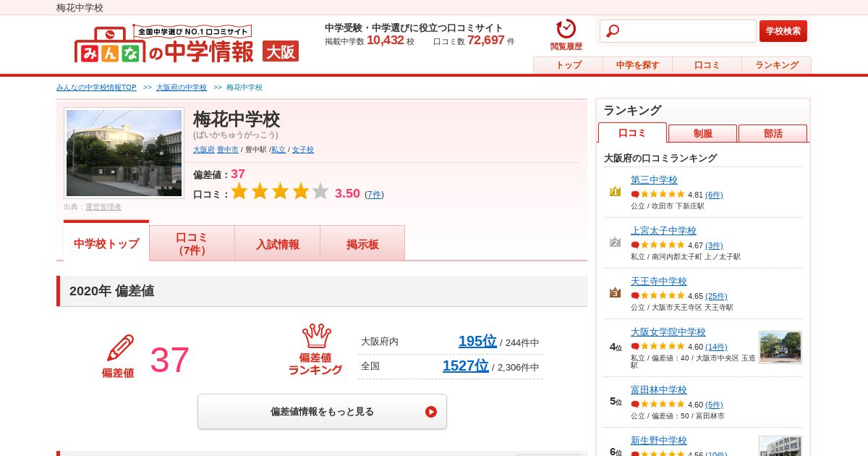Click the 女子校 link
This screenshot has height=456, width=868.
point(303,149)
